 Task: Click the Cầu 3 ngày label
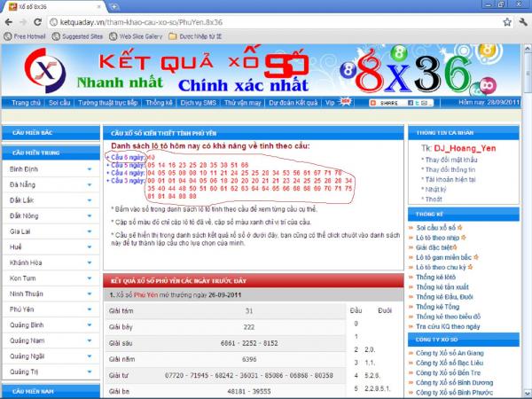coord(126,181)
